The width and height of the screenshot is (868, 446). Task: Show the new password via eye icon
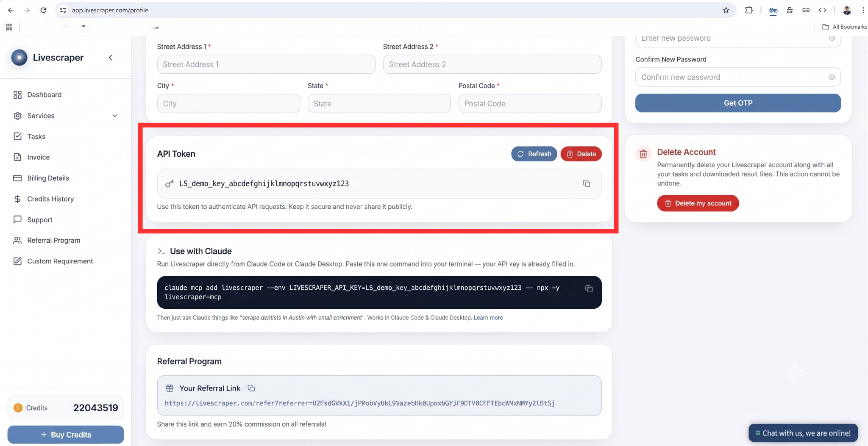point(832,38)
